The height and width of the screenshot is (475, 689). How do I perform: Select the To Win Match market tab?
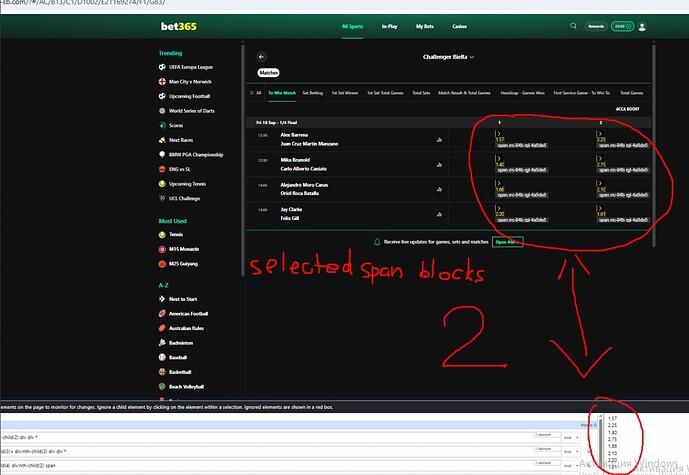tap(282, 93)
